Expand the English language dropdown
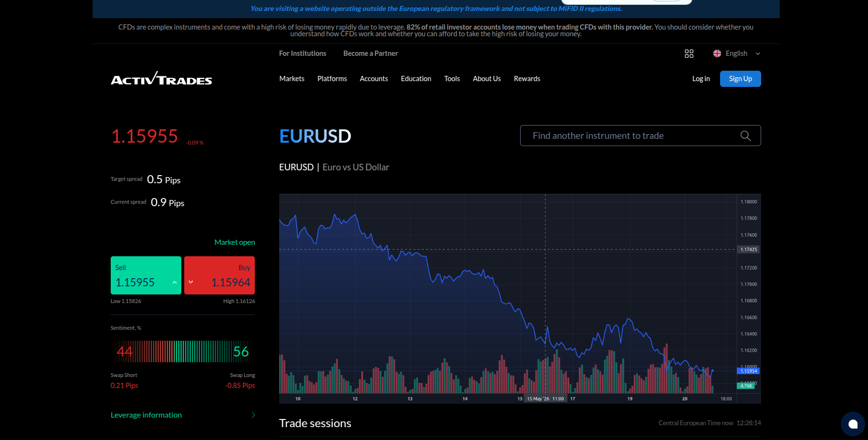This screenshot has height=440, width=868. (x=758, y=54)
